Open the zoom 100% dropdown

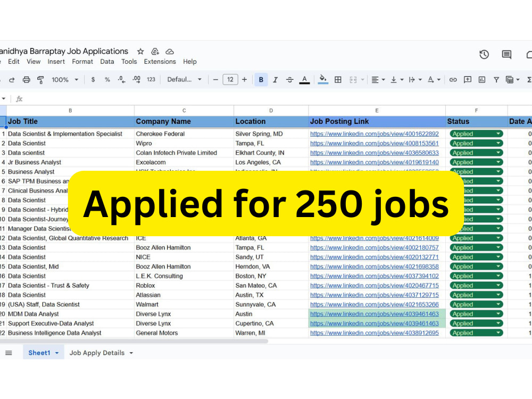(64, 80)
